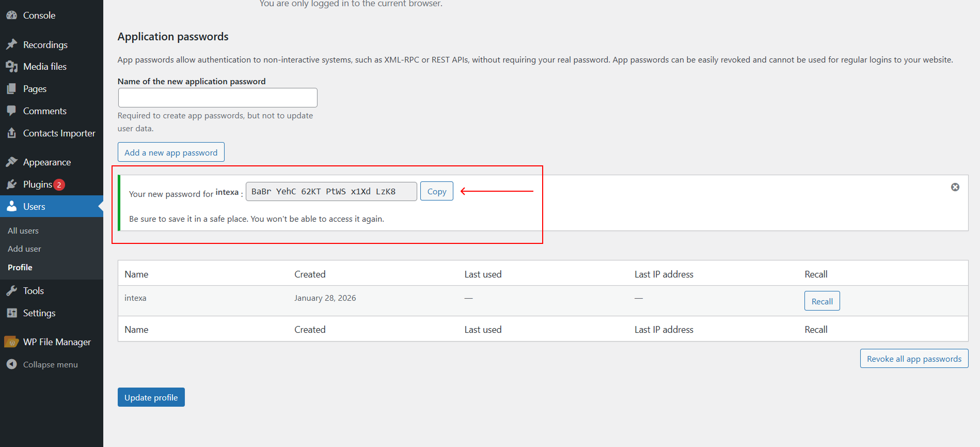Open Media files via its icon

(11, 67)
